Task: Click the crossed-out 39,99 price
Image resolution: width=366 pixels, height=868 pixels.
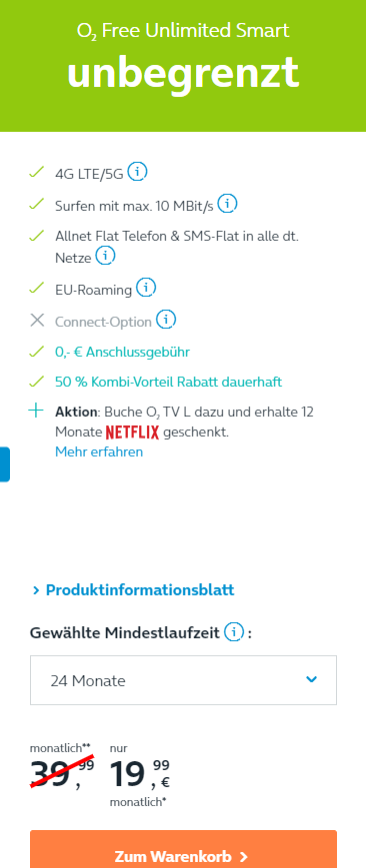Action: 62,772
